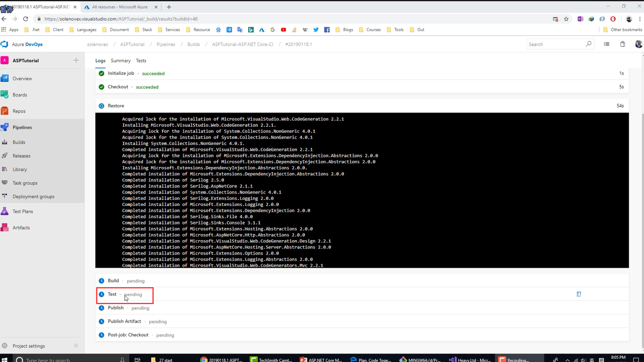Open the work items list icon in header
The height and width of the screenshot is (362, 644).
tap(607, 44)
